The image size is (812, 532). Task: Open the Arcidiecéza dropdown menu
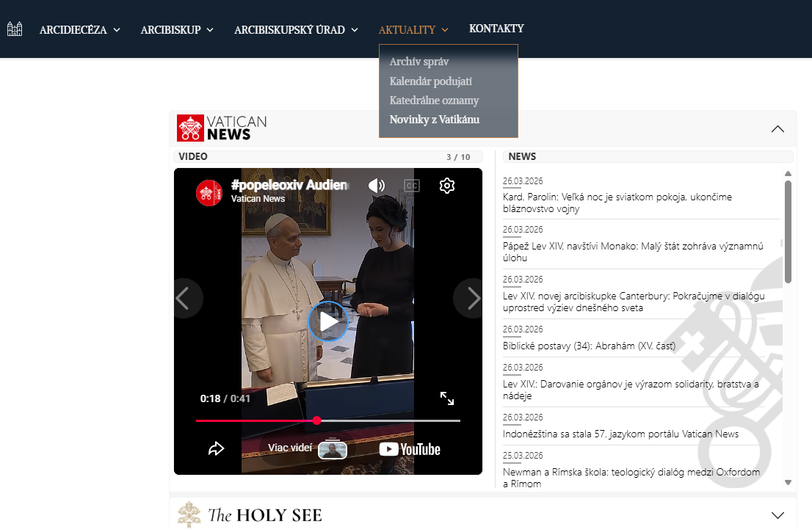coord(79,30)
